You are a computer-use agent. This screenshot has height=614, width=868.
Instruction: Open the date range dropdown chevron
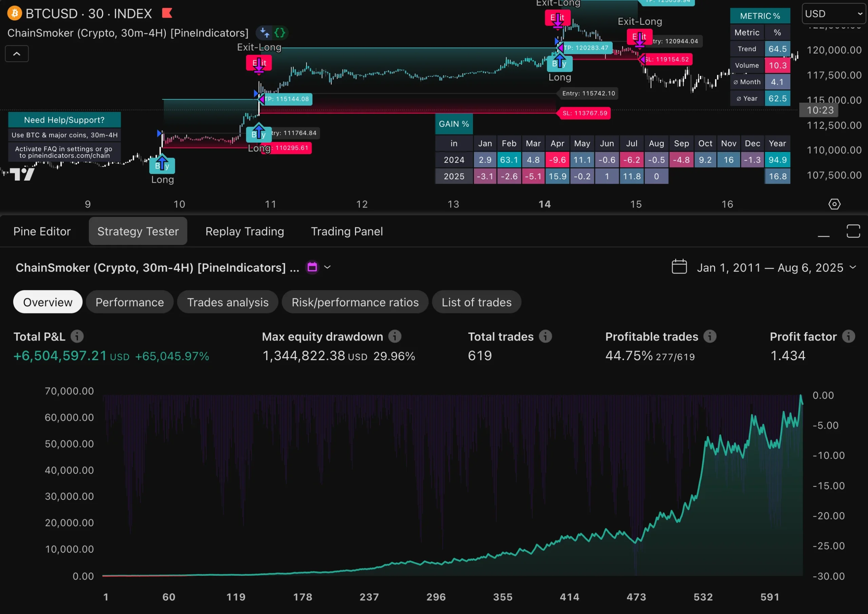[x=853, y=267]
